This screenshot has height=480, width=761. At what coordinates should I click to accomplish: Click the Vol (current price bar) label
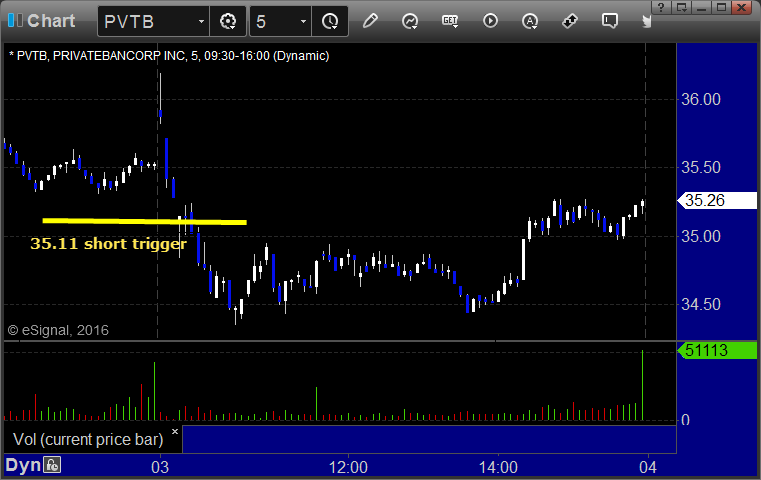click(x=88, y=439)
